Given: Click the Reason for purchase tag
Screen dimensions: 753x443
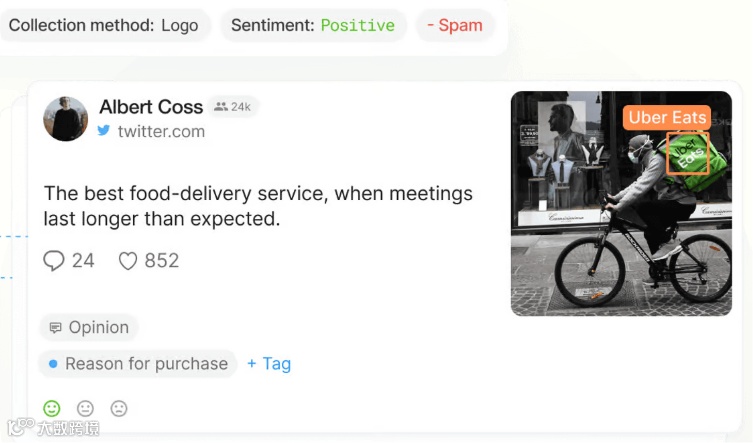Looking at the screenshot, I should tap(138, 364).
